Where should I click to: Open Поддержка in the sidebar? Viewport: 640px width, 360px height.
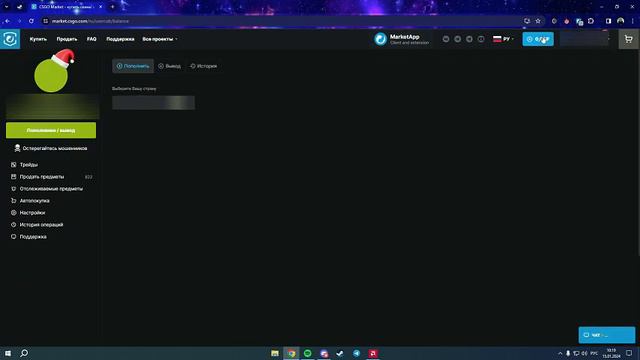point(33,237)
